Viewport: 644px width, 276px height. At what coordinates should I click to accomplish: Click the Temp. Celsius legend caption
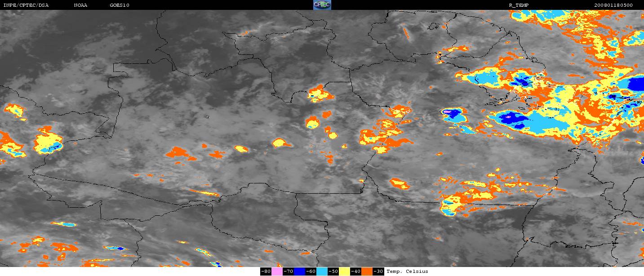tap(407, 272)
